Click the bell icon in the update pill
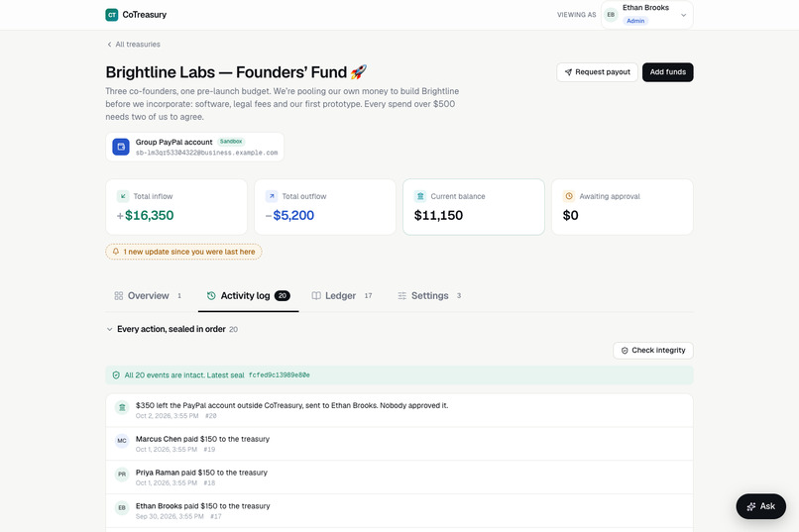Screen dimensions: 799x532 click(x=116, y=252)
